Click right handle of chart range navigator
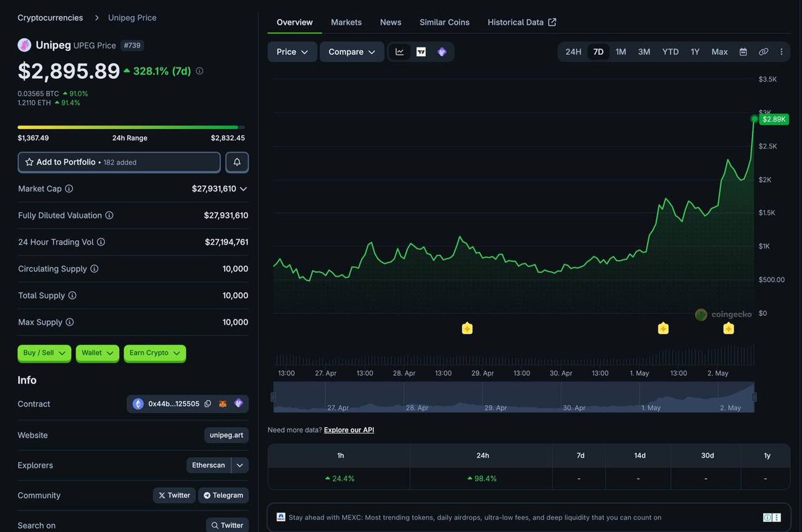Screen dimensions: 802x532 pos(755,397)
